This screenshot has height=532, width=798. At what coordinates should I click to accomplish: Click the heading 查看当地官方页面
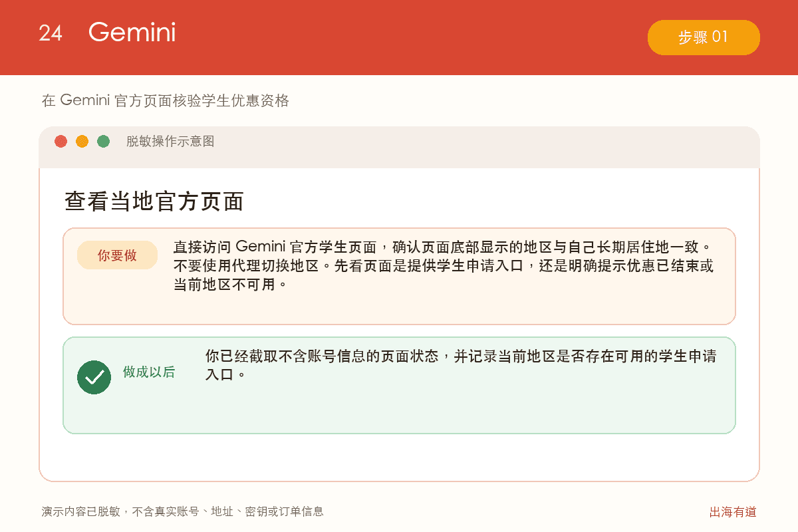(x=154, y=201)
